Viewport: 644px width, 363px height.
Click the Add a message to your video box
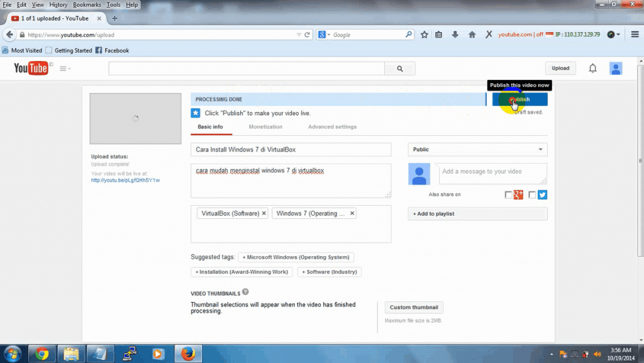(x=492, y=174)
